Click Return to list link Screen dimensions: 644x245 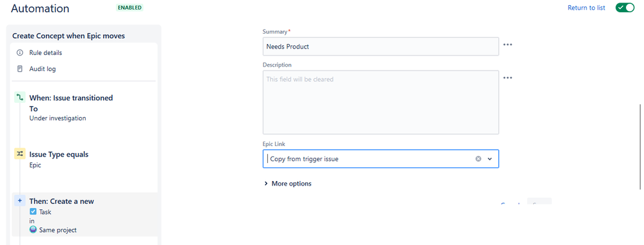(x=586, y=8)
